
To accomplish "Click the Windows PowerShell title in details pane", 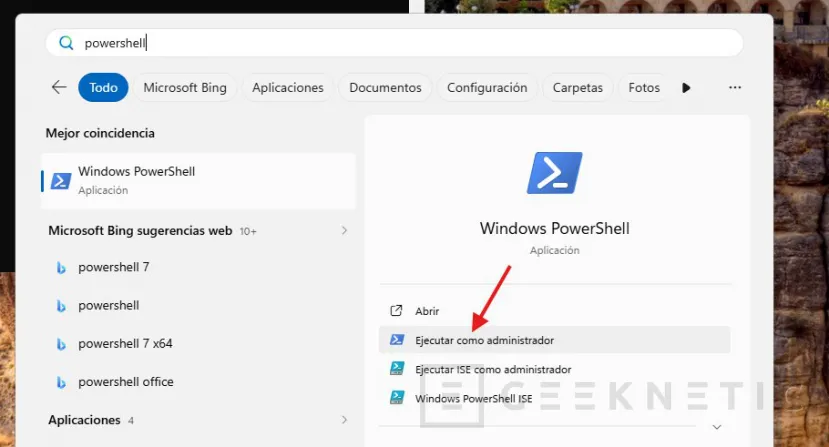I will pos(555,229).
